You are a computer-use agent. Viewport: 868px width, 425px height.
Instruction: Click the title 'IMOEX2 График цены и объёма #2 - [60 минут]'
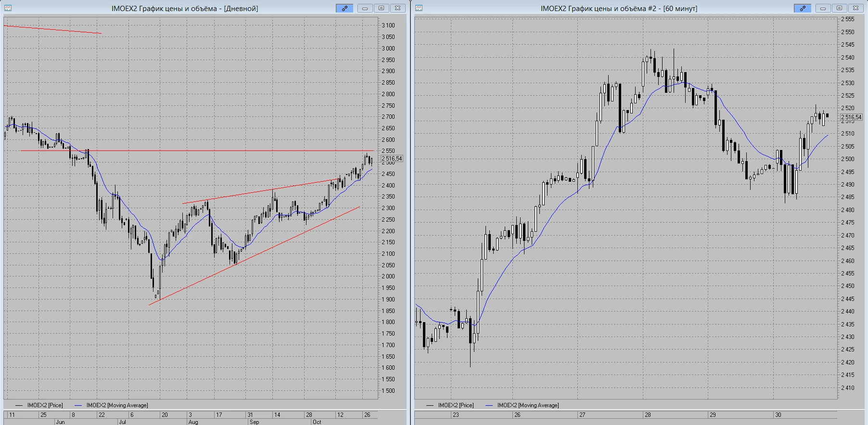(x=619, y=9)
